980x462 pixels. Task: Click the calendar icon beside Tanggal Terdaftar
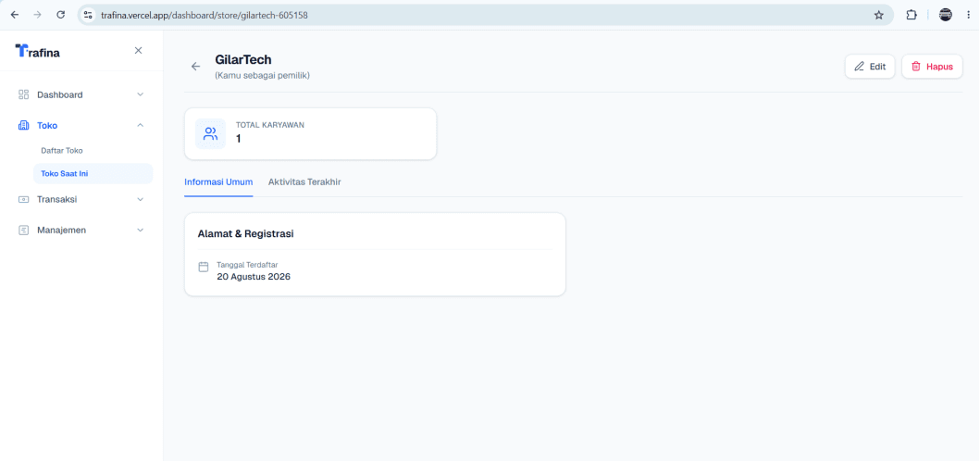203,267
